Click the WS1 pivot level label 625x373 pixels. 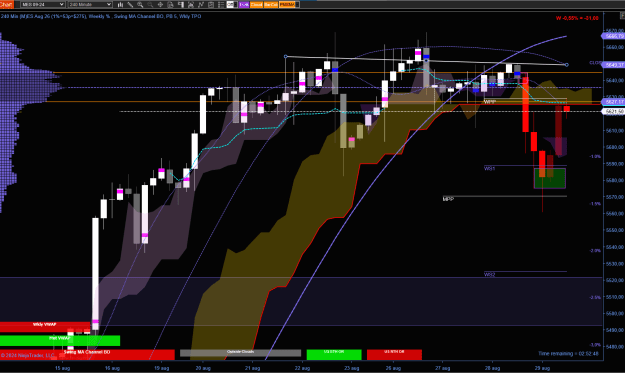[489, 169]
